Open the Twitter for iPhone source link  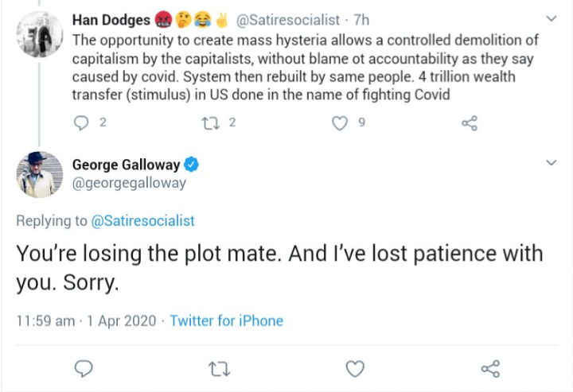pyautogui.click(x=227, y=321)
